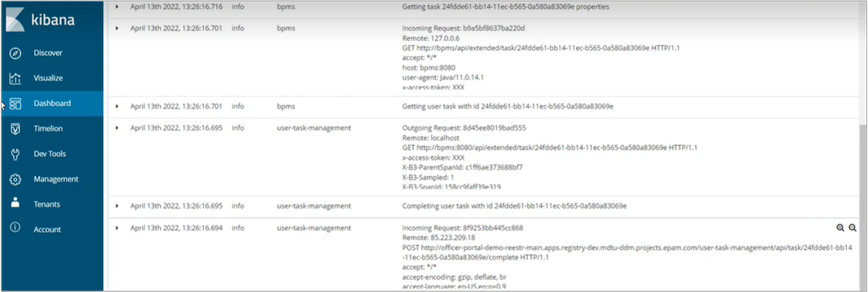
Task: Click "Getting user task with id" message
Action: [507, 105]
